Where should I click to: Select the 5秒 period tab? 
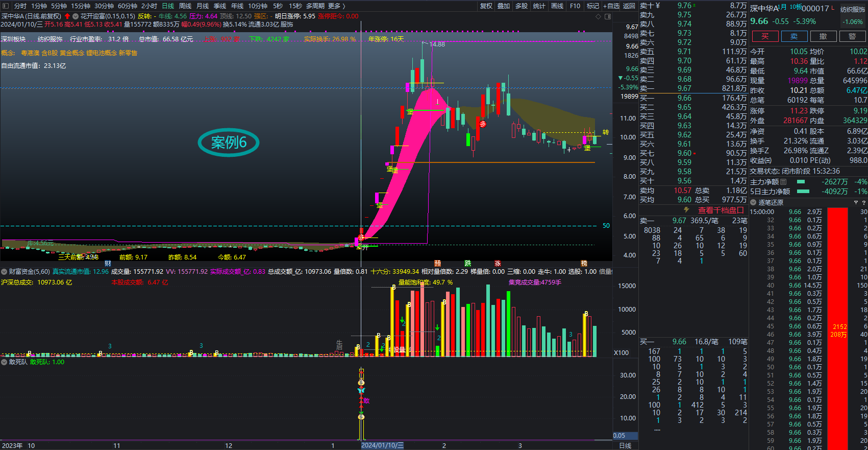pyautogui.click(x=278, y=6)
